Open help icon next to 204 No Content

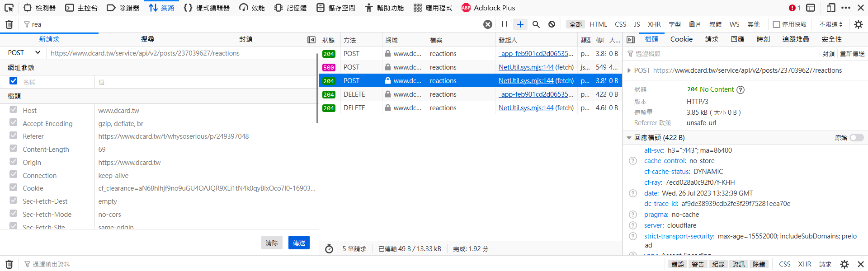coord(741,90)
